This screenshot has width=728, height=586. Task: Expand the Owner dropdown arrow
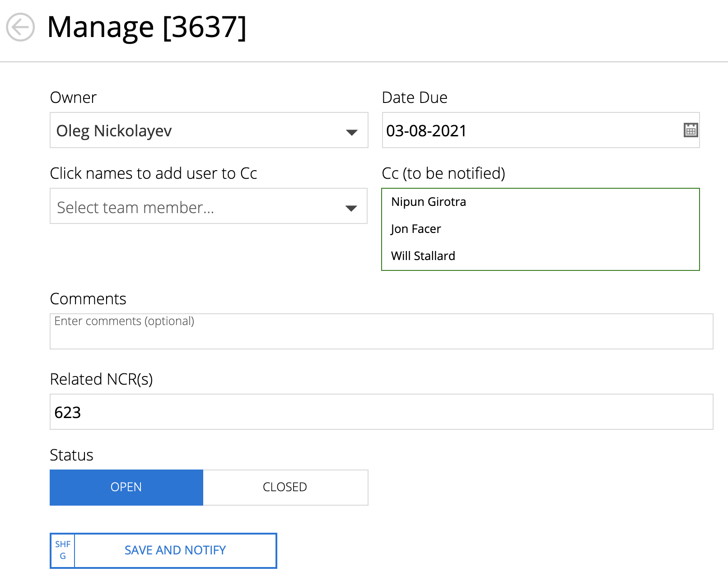click(351, 132)
